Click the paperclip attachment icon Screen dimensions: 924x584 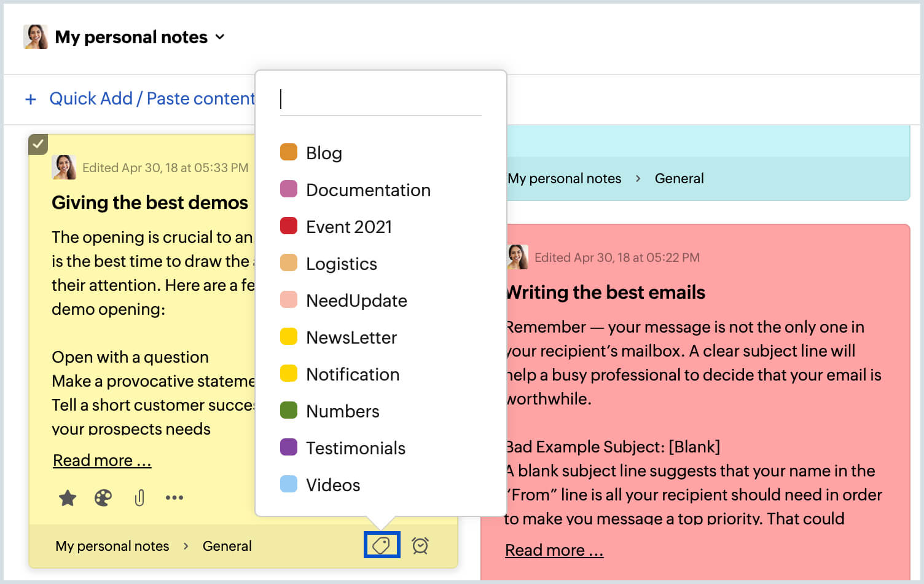[x=139, y=497]
